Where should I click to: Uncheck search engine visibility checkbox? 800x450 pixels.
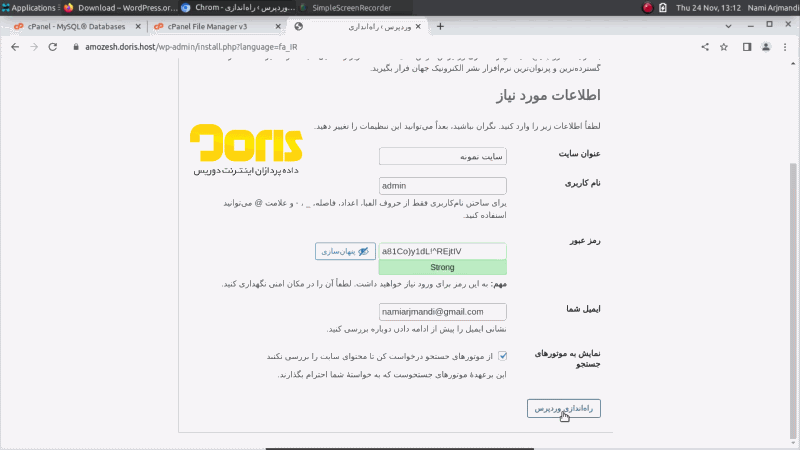click(503, 356)
